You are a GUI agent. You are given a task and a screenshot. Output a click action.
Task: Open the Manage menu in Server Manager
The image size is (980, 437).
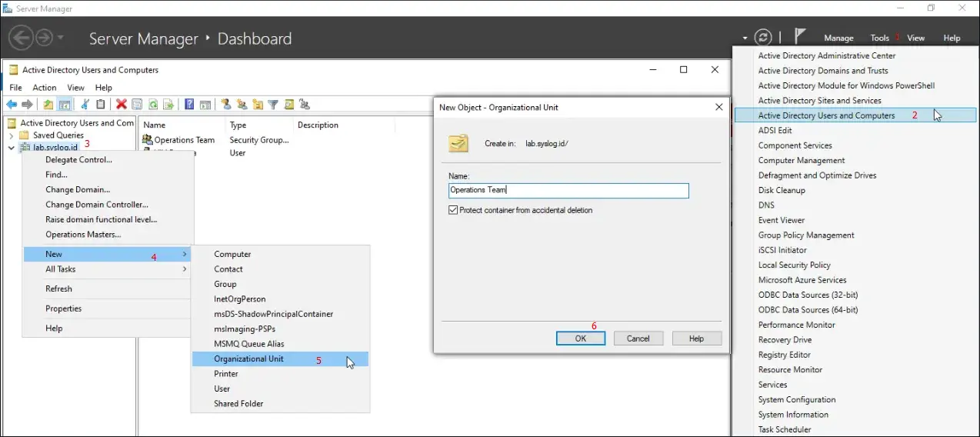[838, 38]
